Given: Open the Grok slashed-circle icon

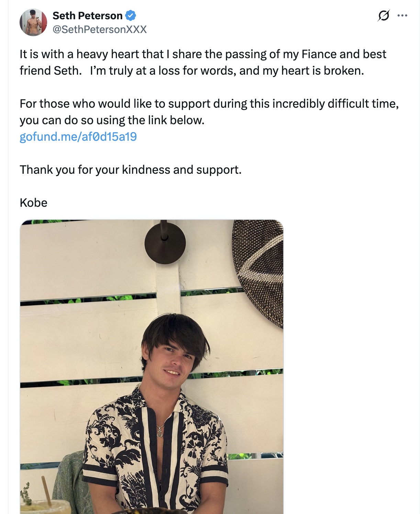Looking at the screenshot, I should pyautogui.click(x=384, y=15).
